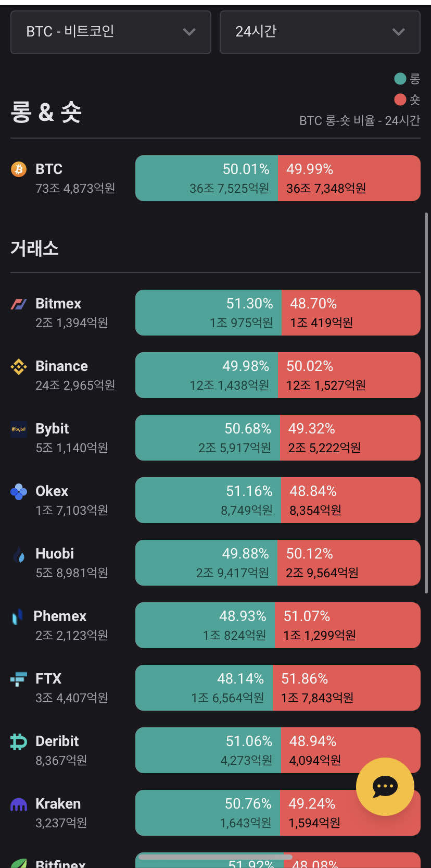The image size is (431, 868).
Task: Click the Binance diamond logo icon
Action: (x=18, y=366)
